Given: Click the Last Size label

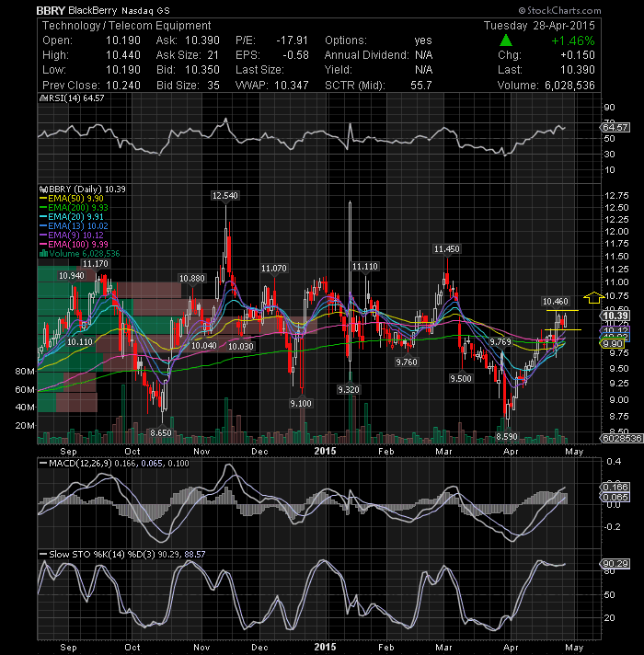Looking at the screenshot, I should tap(259, 70).
